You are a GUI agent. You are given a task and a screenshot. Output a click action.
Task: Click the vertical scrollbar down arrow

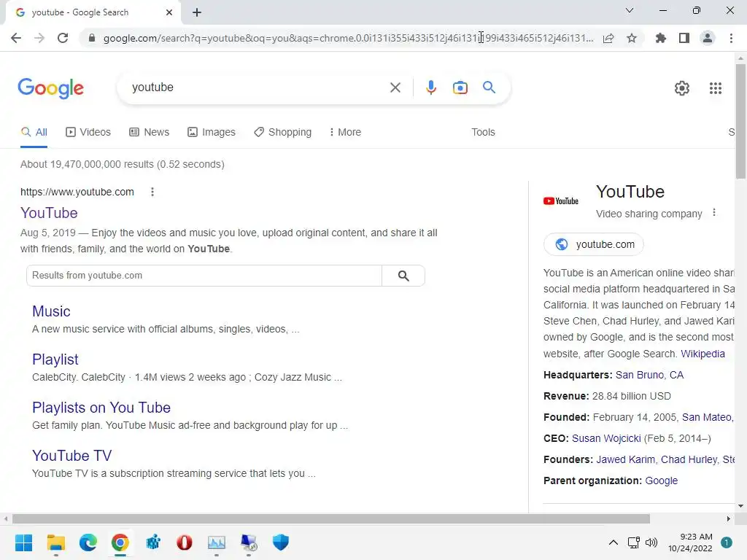tap(740, 506)
